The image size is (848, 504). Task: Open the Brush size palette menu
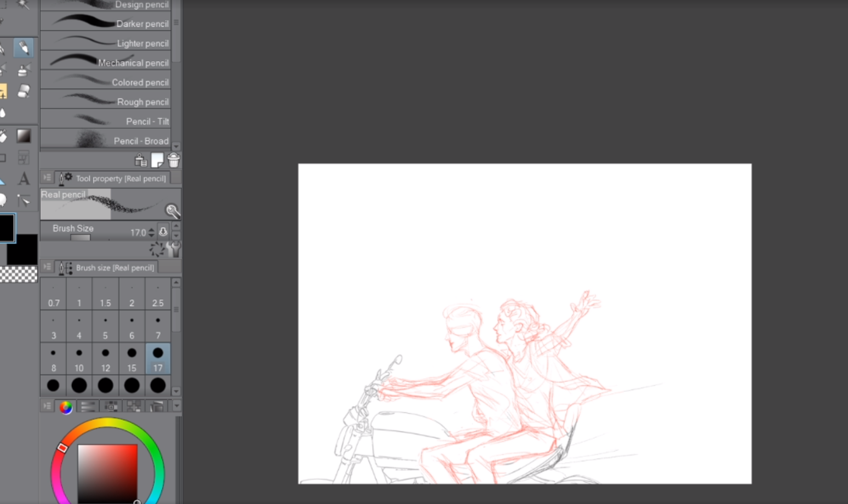tap(47, 267)
